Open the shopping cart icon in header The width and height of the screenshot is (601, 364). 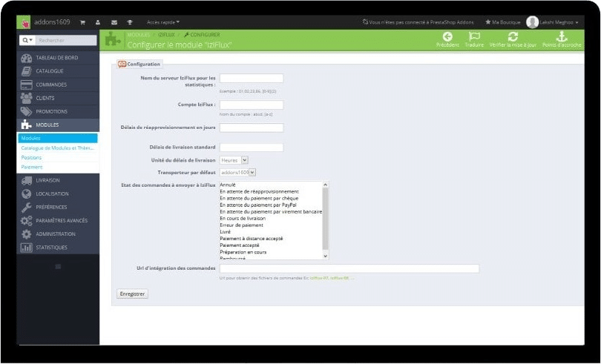pos(82,22)
